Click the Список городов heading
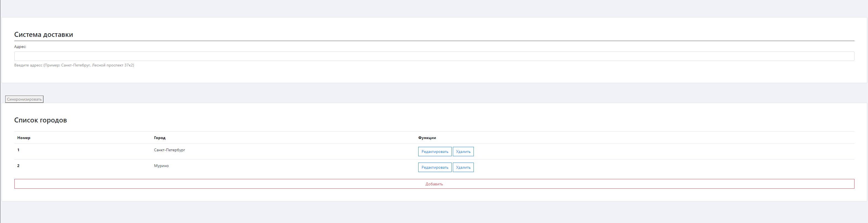The height and width of the screenshot is (223, 868). pyautogui.click(x=40, y=120)
